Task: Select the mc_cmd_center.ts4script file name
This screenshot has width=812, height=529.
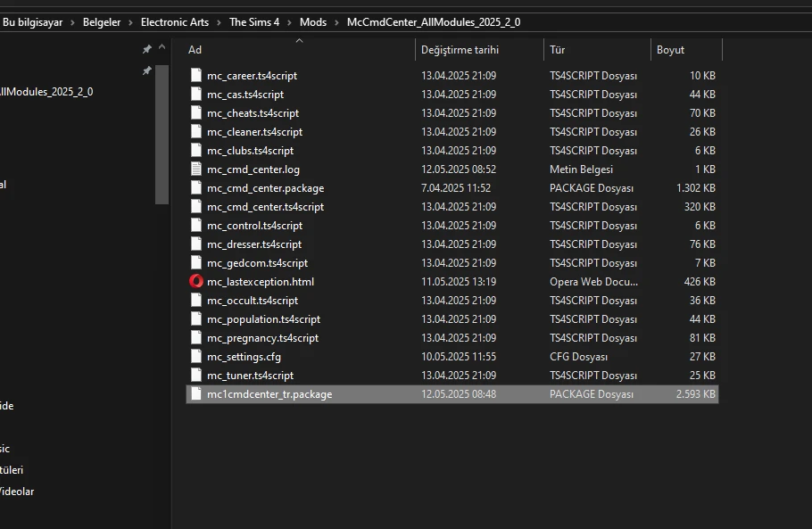Action: pos(266,207)
